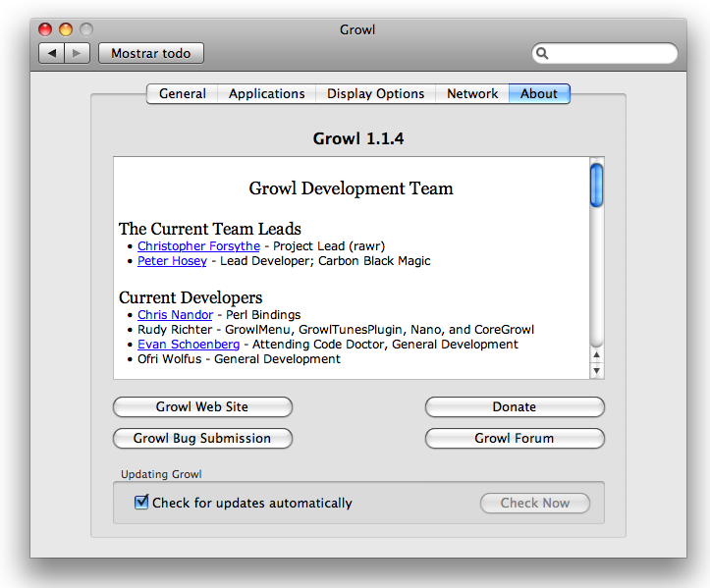Open the Peter Hosey link
Image resolution: width=710 pixels, height=588 pixels.
[172, 261]
